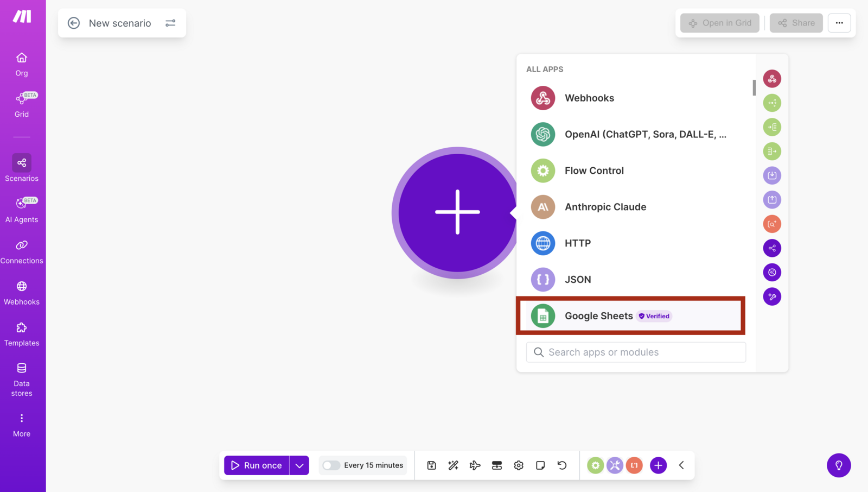Choose the Anthropic Claude app

coord(635,207)
